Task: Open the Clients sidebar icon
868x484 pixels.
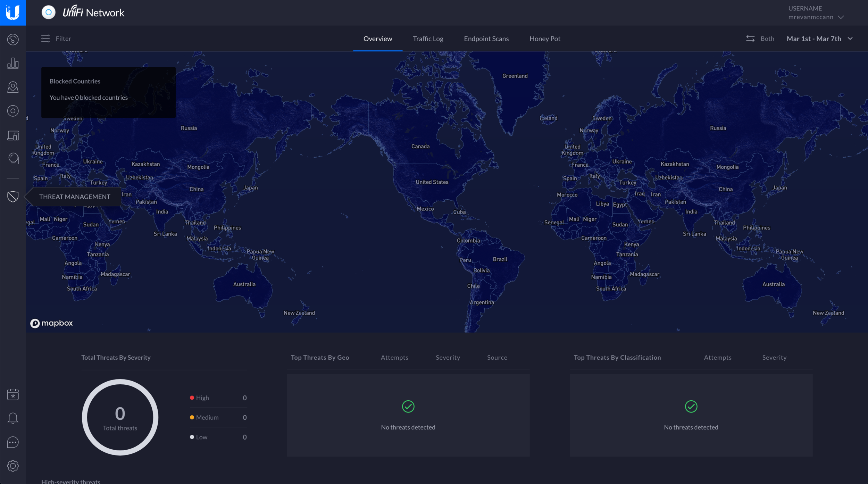Action: tap(13, 135)
